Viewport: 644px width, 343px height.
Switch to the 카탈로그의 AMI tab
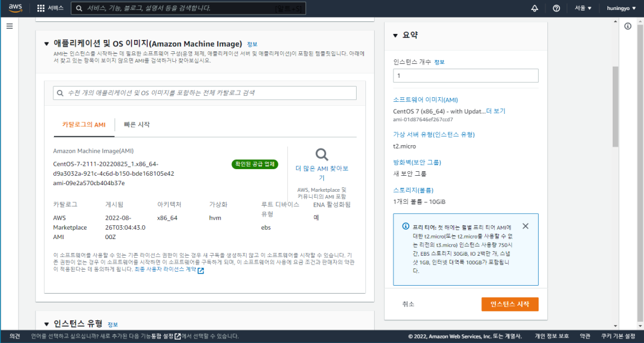coord(84,125)
